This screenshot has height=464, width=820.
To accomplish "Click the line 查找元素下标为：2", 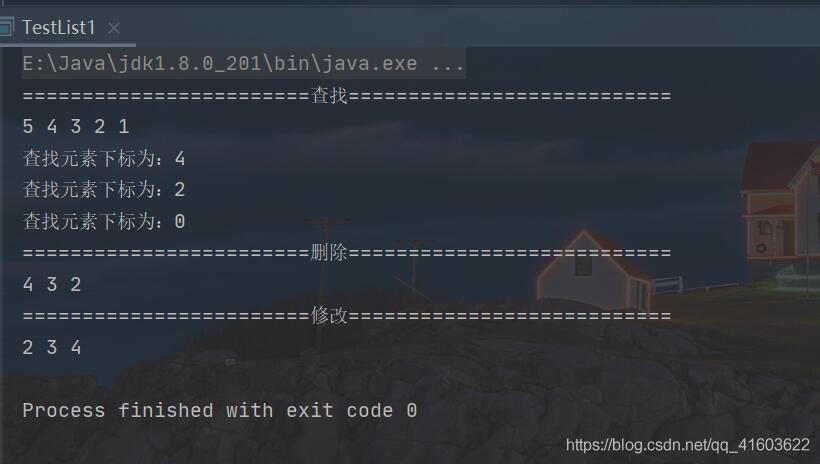I will pos(104,190).
